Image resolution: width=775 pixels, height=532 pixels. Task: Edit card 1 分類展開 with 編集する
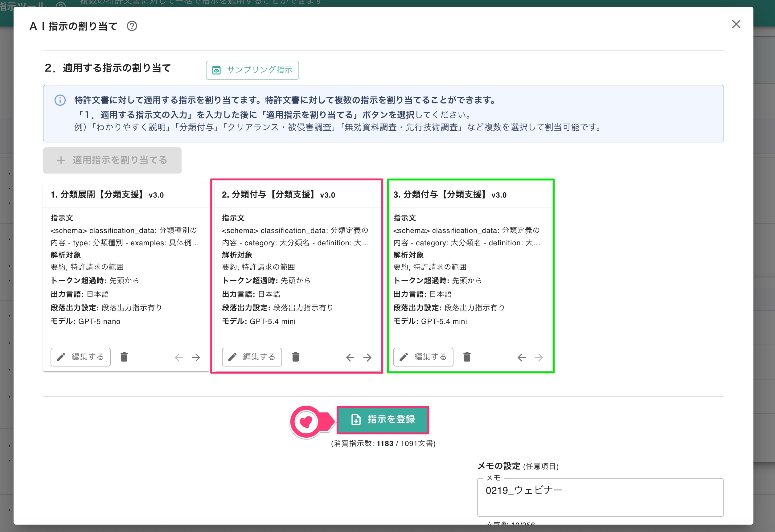(x=80, y=357)
